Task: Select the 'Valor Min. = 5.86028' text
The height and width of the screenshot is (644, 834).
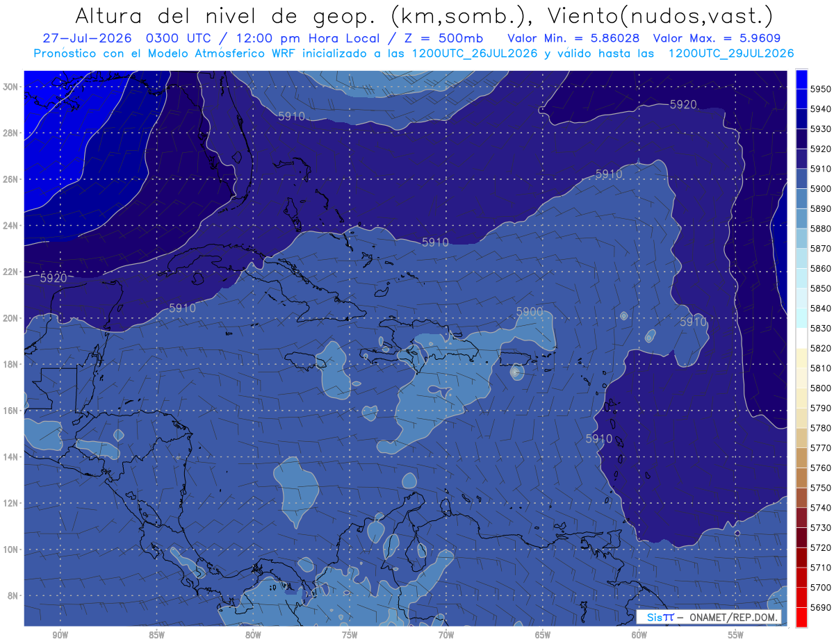Action: click(573, 38)
